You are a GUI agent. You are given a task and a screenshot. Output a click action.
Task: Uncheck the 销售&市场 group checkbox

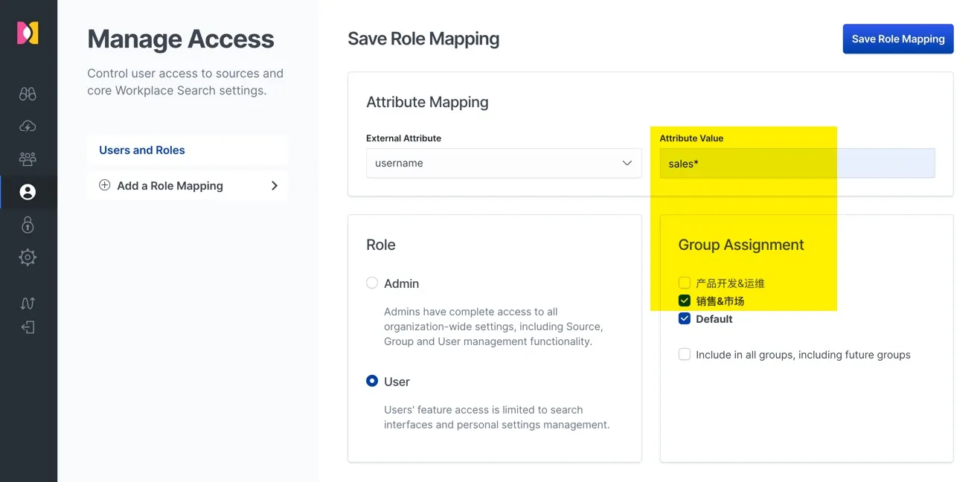click(x=685, y=301)
